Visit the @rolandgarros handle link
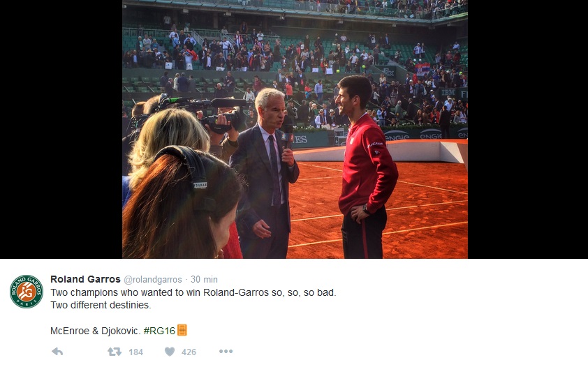Image resolution: width=588 pixels, height=367 pixels. [153, 280]
